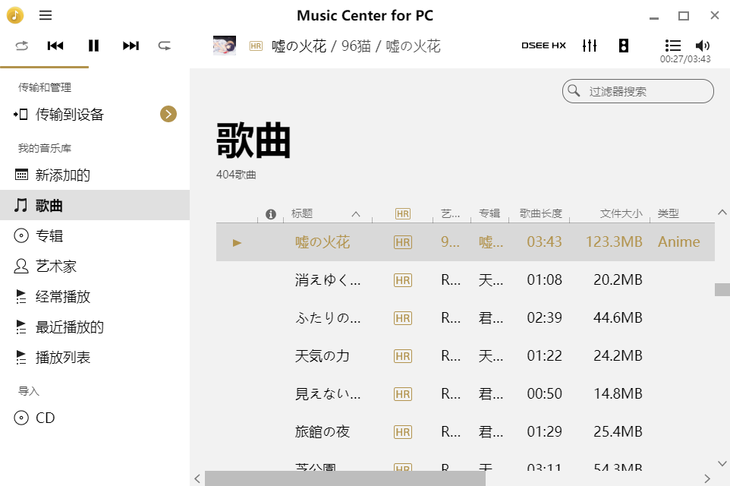This screenshot has height=486, width=730.
Task: Select song 見えない...
Action: (465, 394)
